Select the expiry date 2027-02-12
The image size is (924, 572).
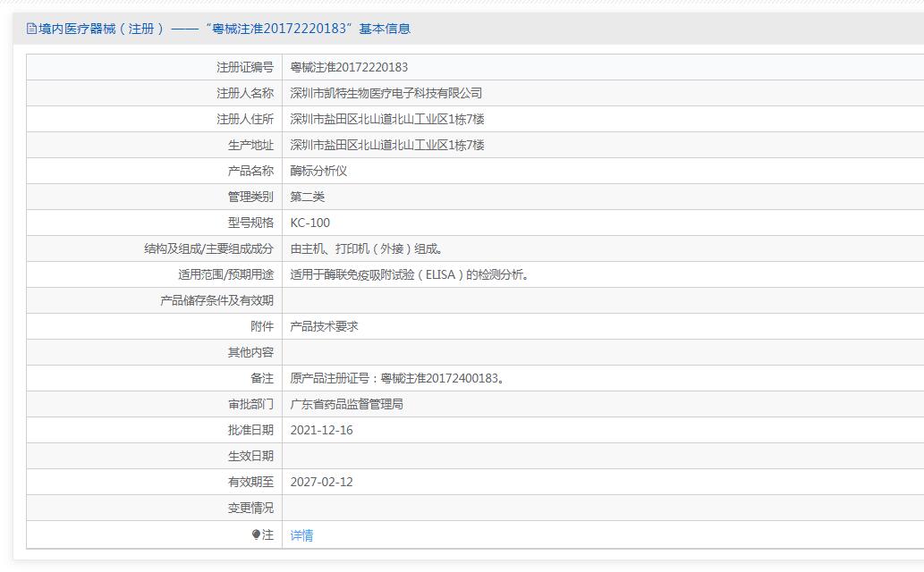click(x=321, y=482)
